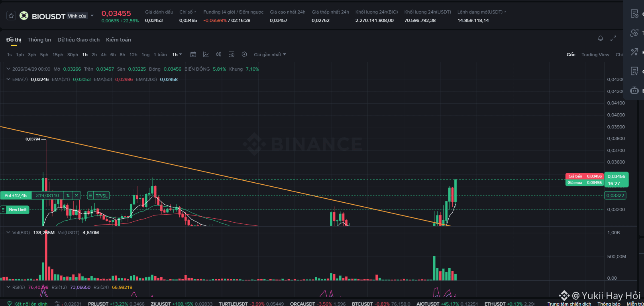Open the candlestick chart style icon
Screen dimensions: 644x306
(219, 55)
